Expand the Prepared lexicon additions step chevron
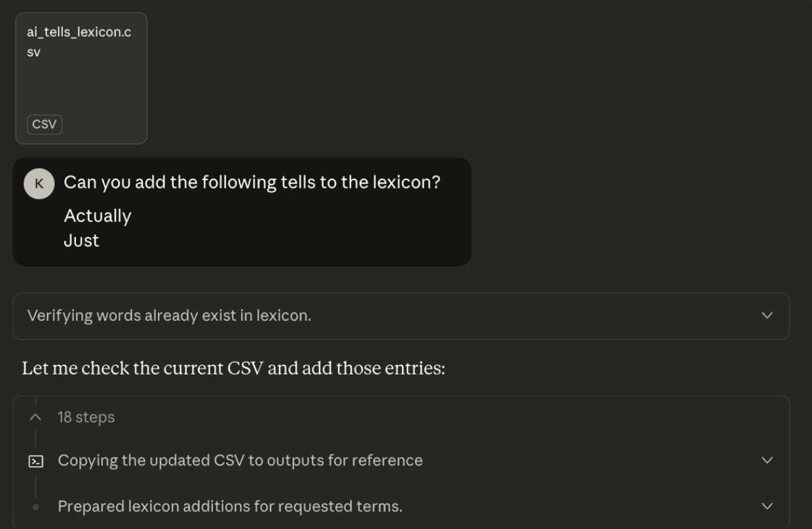812x529 pixels. pos(767,506)
